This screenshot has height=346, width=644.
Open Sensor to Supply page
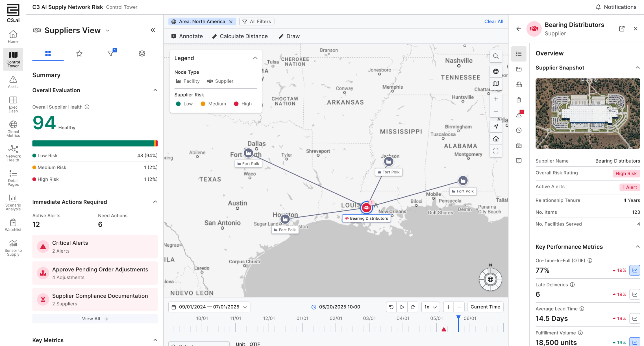point(13,248)
